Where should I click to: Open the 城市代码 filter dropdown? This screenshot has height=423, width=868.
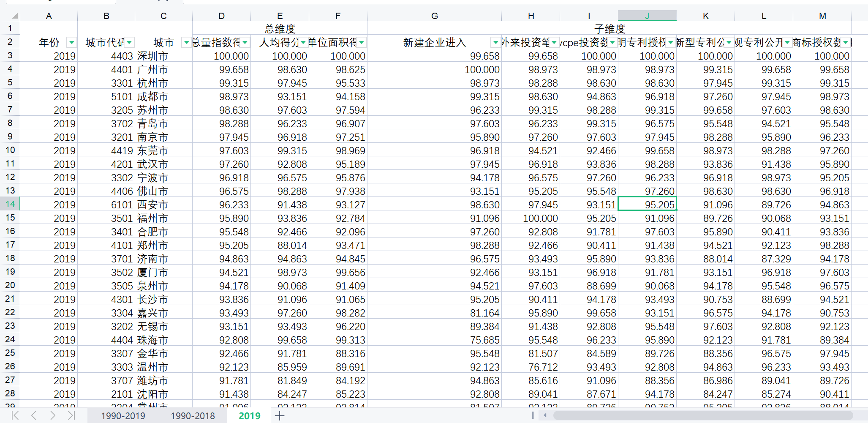(129, 42)
